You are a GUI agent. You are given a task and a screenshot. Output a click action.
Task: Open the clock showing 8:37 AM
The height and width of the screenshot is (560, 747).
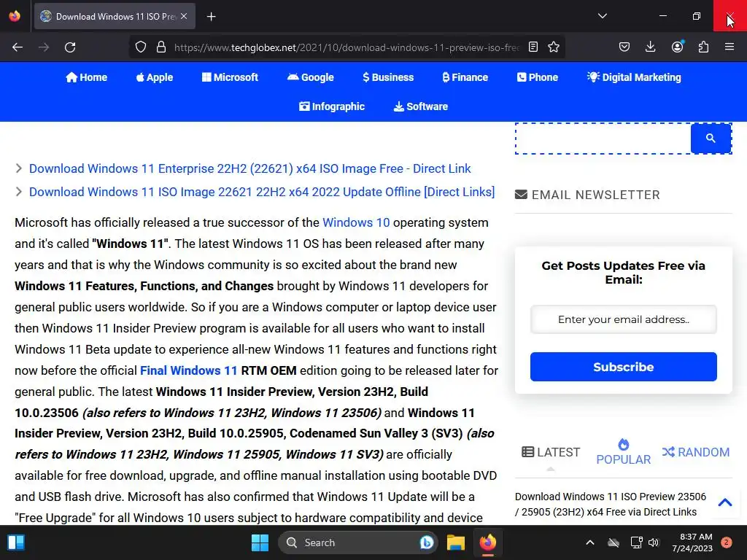tap(692, 542)
